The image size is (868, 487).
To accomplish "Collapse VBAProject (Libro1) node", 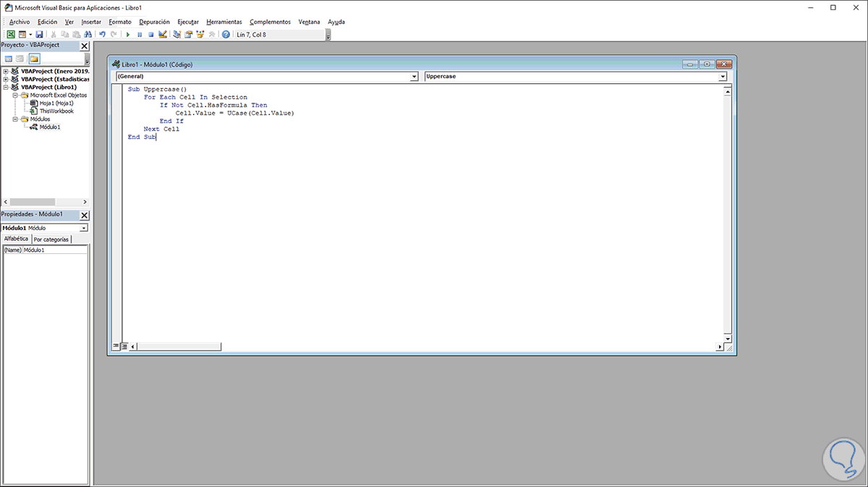I will 6,88.
